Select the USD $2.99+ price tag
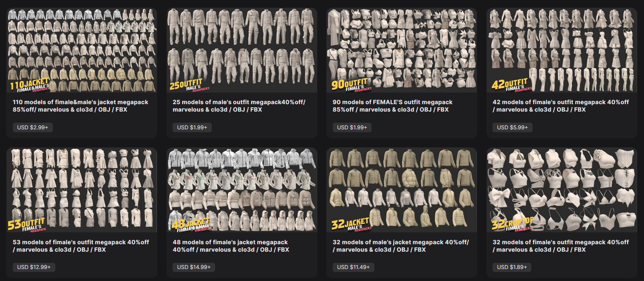 point(33,127)
